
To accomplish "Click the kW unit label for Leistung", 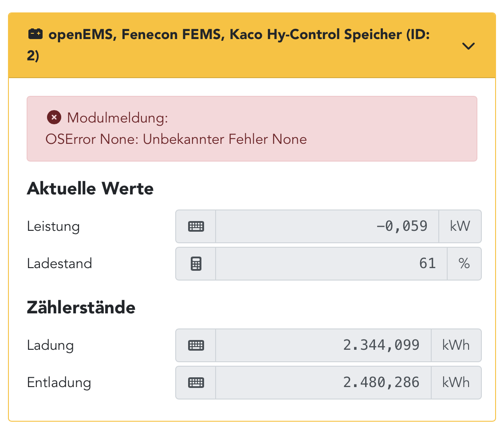I will (460, 226).
